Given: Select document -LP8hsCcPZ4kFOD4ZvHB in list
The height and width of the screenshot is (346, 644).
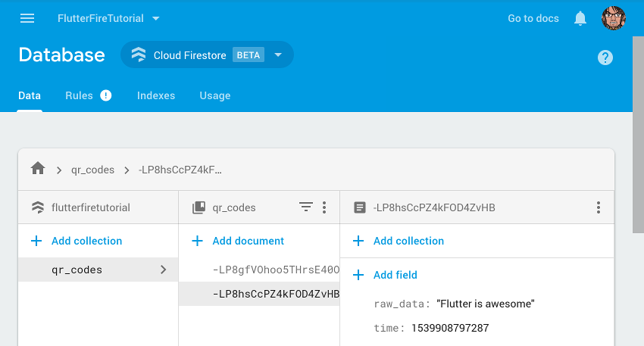Looking at the screenshot, I should click(260, 294).
